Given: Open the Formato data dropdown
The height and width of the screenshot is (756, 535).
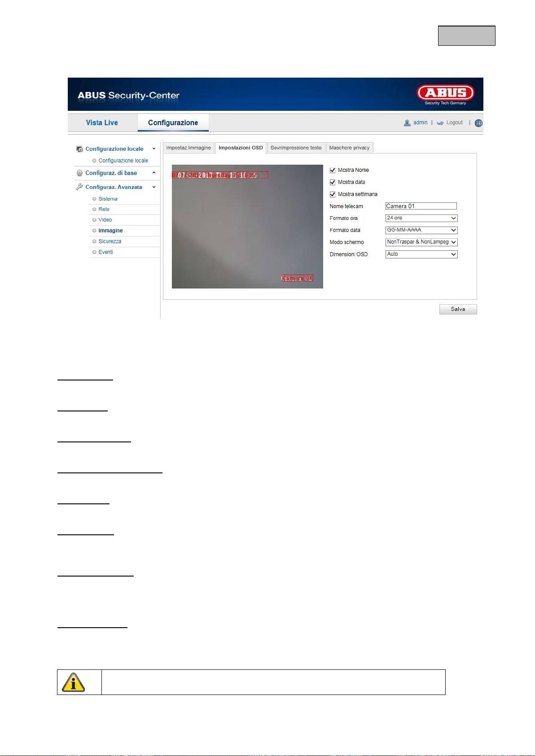Looking at the screenshot, I should 421,230.
